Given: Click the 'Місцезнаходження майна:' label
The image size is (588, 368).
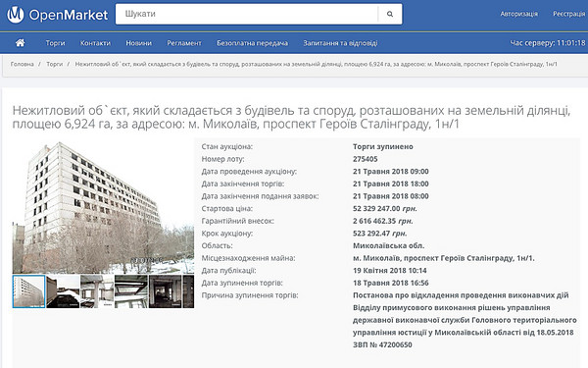Looking at the screenshot, I should point(248,258).
